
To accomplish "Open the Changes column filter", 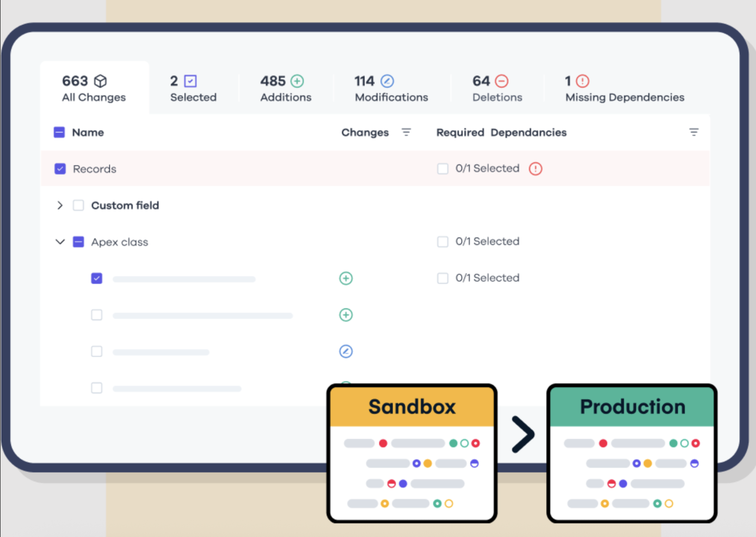I will [x=406, y=132].
